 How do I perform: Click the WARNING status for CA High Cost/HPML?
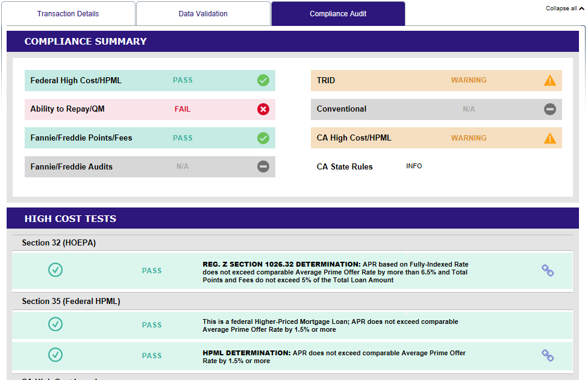pyautogui.click(x=469, y=138)
